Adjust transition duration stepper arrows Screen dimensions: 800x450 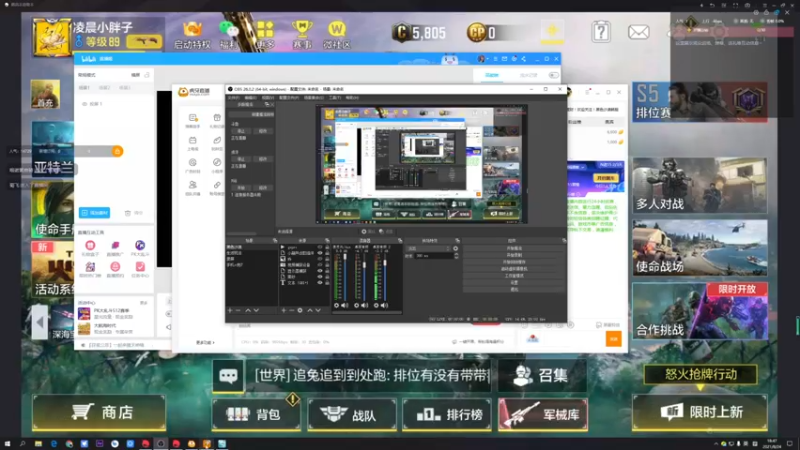[x=456, y=256]
